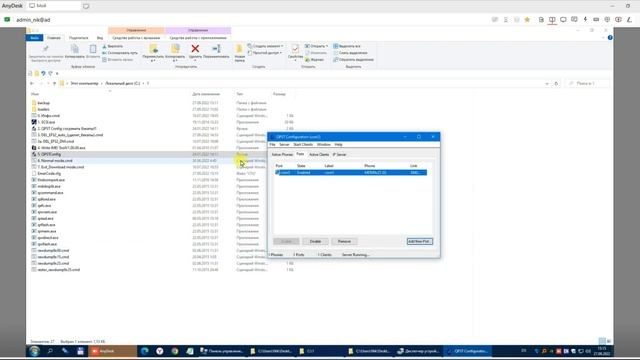Click the Edit (Изменить) ribbon item

(x=316, y=53)
